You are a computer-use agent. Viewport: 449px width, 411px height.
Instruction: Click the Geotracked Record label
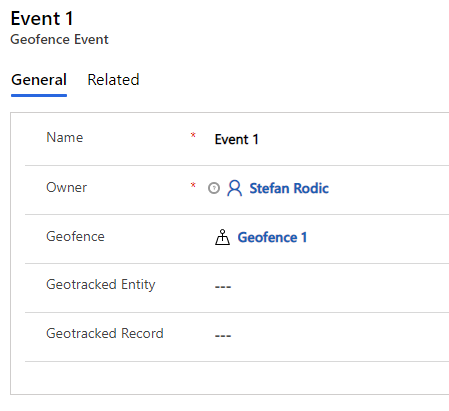(105, 333)
